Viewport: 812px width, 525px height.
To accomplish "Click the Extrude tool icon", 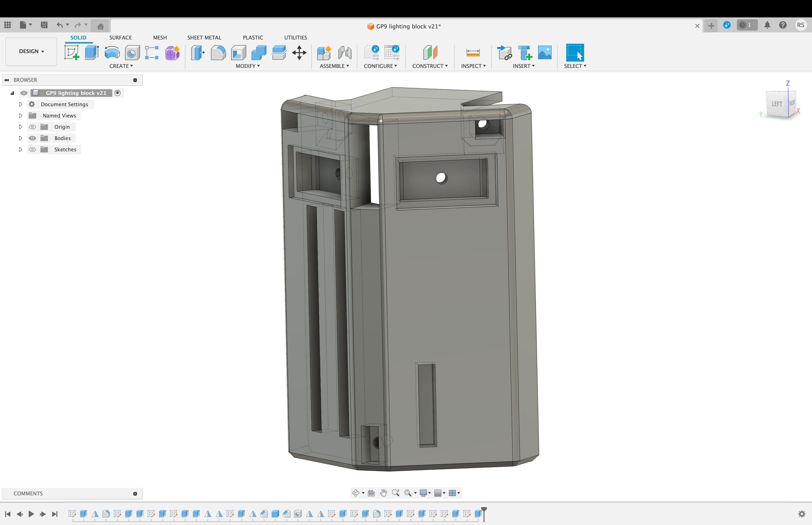I will [x=91, y=53].
